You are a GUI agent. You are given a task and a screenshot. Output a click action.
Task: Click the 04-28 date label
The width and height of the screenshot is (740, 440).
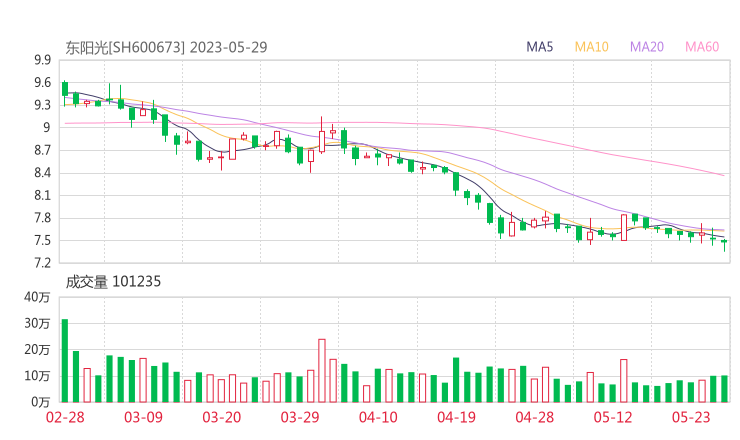535,417
